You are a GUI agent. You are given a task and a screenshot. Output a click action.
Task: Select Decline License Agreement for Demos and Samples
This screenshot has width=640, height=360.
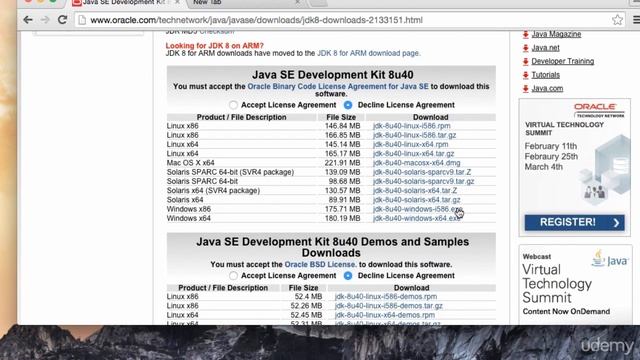[348, 276]
